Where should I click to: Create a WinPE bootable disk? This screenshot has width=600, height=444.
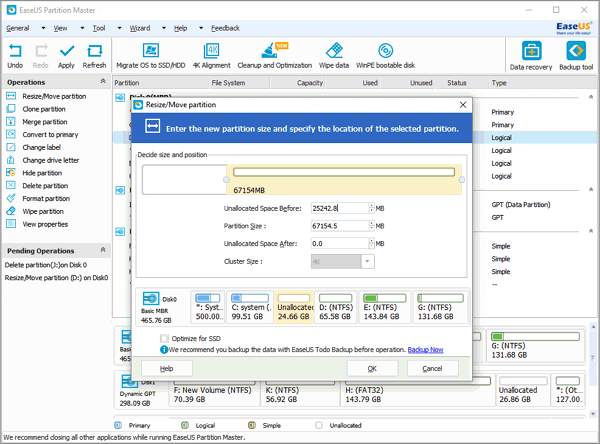[x=385, y=56]
